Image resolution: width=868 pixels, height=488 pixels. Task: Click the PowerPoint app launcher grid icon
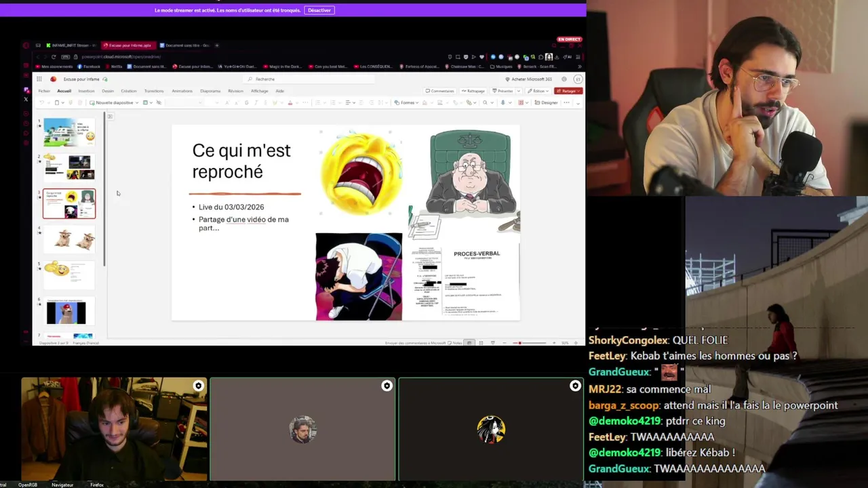[x=39, y=79]
